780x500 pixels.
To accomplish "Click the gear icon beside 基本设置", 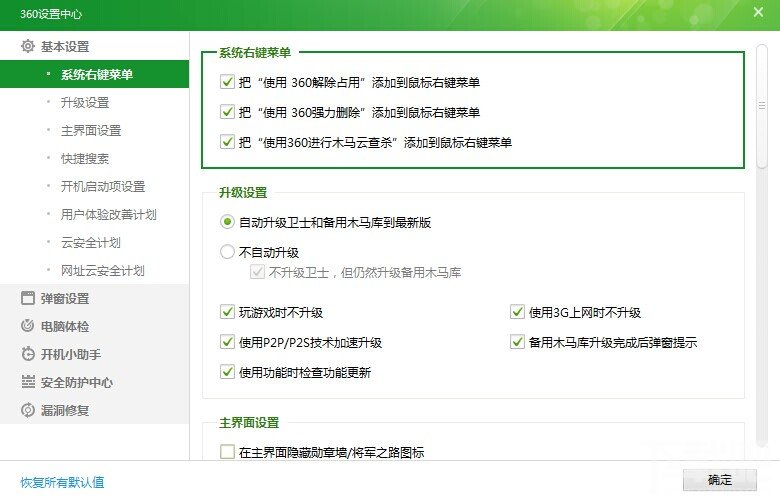I will tap(28, 46).
